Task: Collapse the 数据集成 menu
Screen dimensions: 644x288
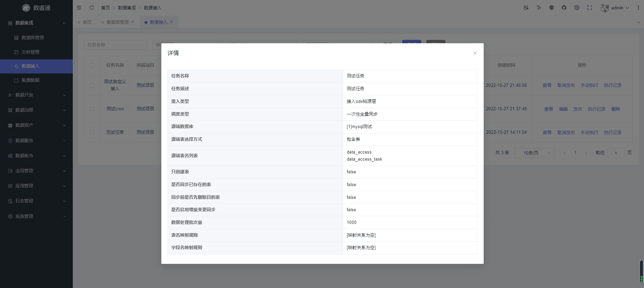Action: pos(36,23)
